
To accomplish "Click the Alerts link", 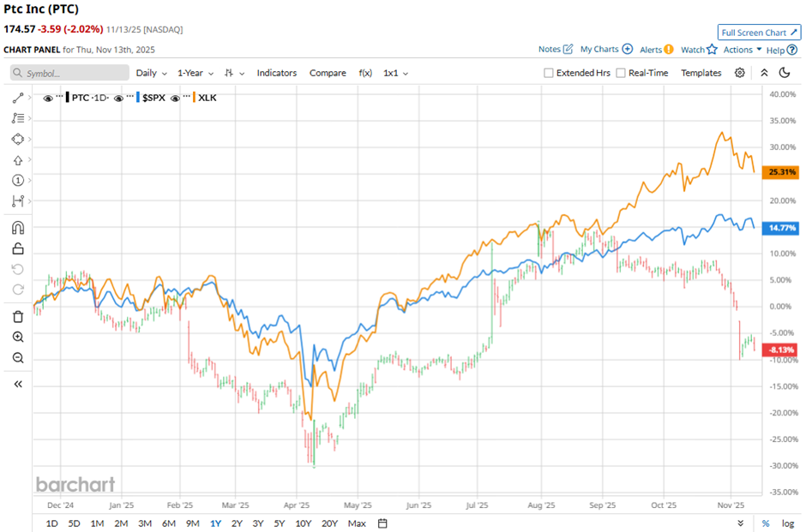I will pyautogui.click(x=651, y=50).
